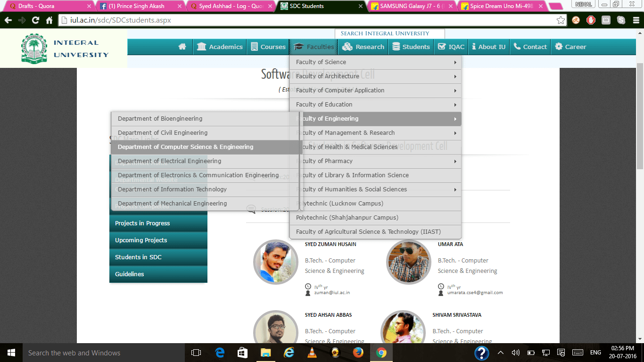Select Department of Civil Engineering

(x=206, y=133)
